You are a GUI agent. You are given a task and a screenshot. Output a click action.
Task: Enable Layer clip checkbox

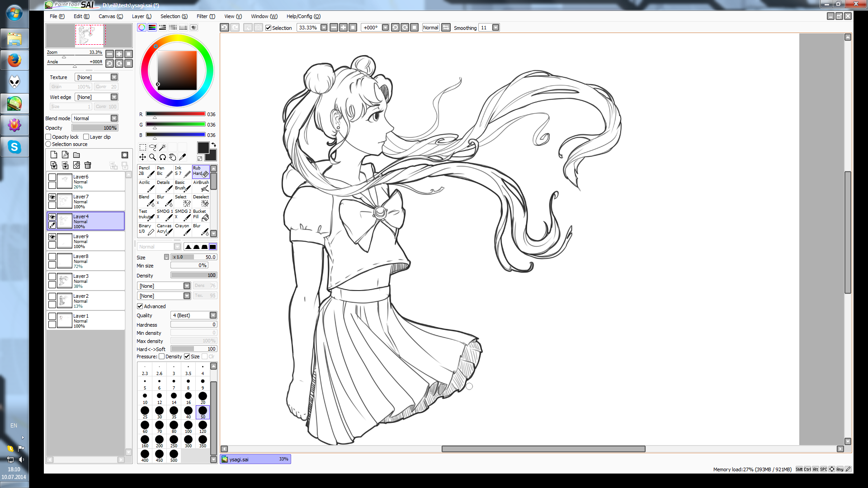(86, 137)
